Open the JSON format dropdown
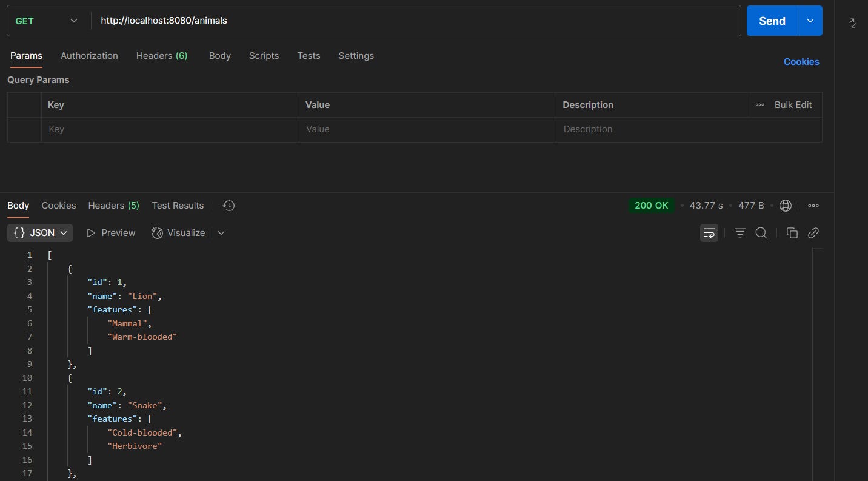868x481 pixels. pyautogui.click(x=40, y=233)
